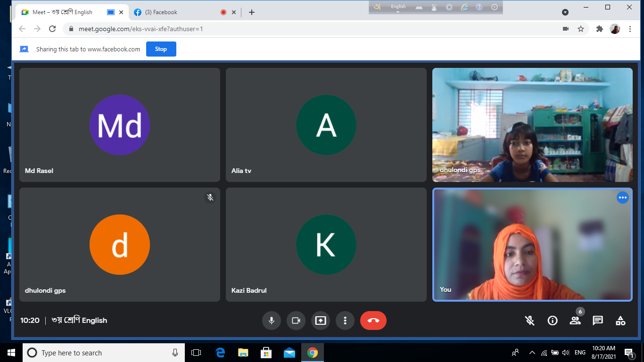
Task: View site information lock icon
Action: pyautogui.click(x=71, y=29)
